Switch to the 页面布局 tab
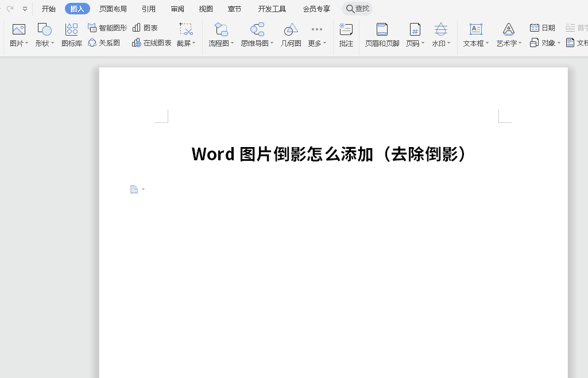 (x=113, y=9)
